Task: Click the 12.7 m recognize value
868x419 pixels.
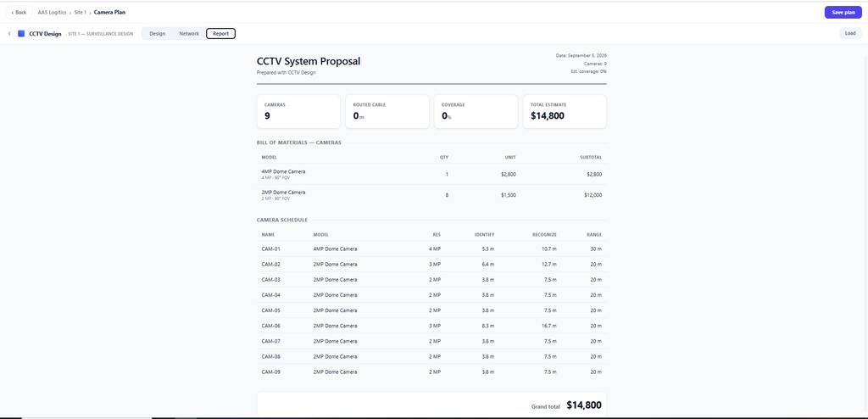Action: [x=549, y=265]
